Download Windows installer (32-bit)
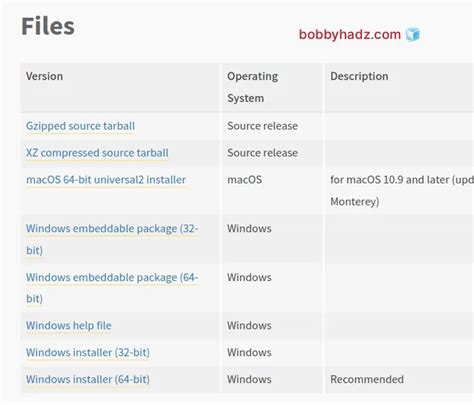 point(88,352)
